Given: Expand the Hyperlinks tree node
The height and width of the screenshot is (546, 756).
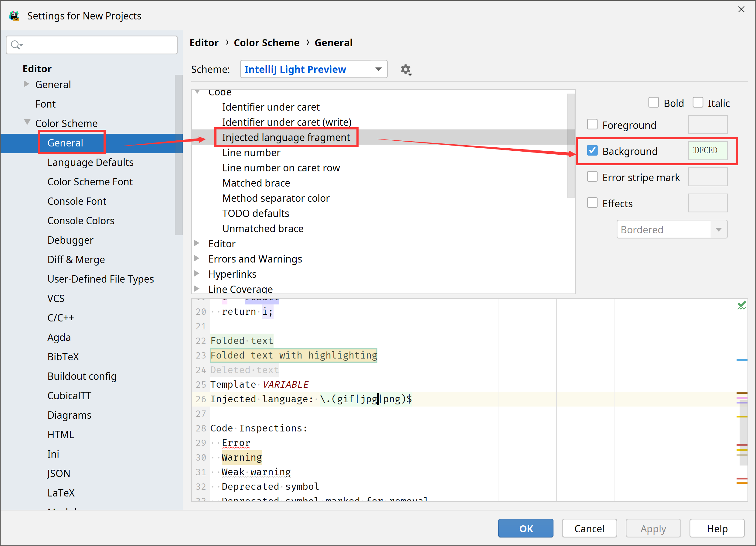Looking at the screenshot, I should pos(197,273).
